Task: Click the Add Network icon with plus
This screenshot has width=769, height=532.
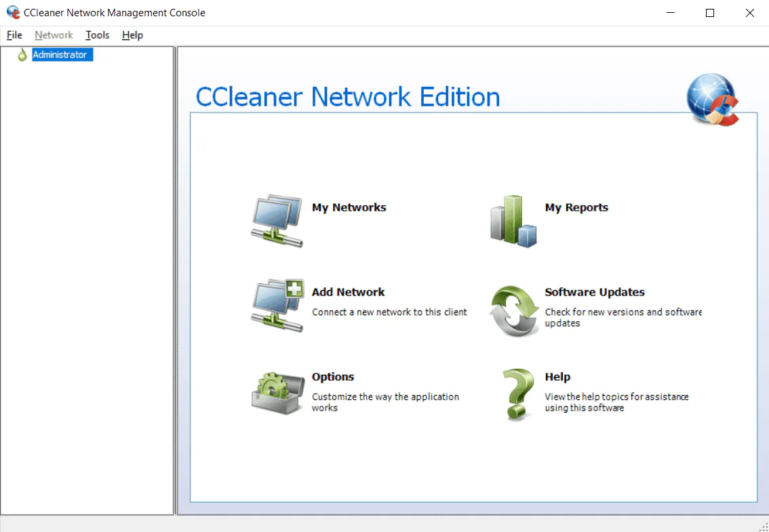Action: [x=277, y=306]
